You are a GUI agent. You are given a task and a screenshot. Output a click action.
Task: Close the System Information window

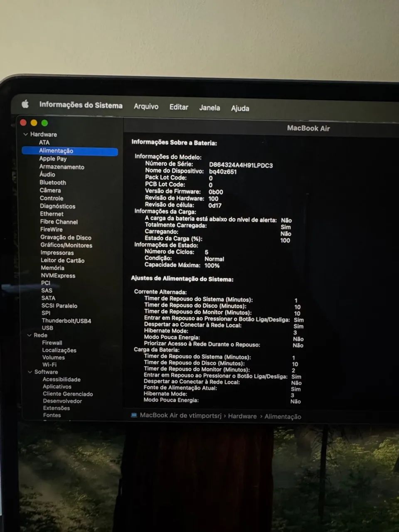coord(23,122)
